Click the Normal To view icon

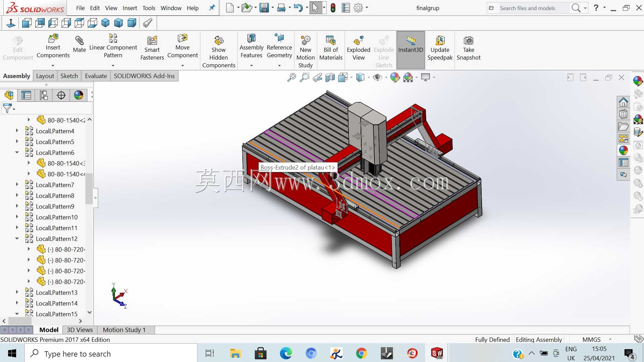coord(11,23)
